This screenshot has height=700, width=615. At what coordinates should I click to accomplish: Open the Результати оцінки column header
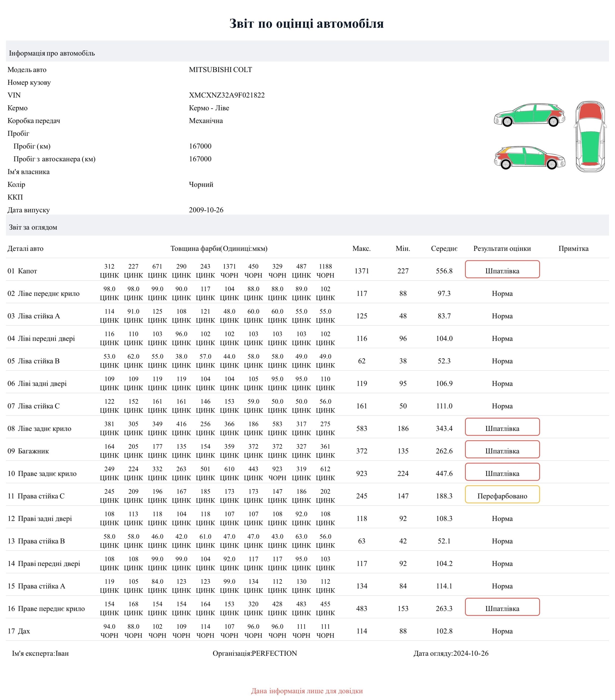502,249
